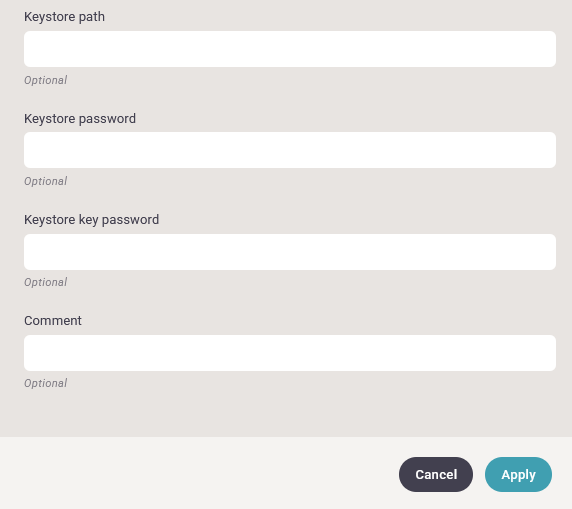Click the Apply button
572x509 pixels.
click(x=518, y=474)
